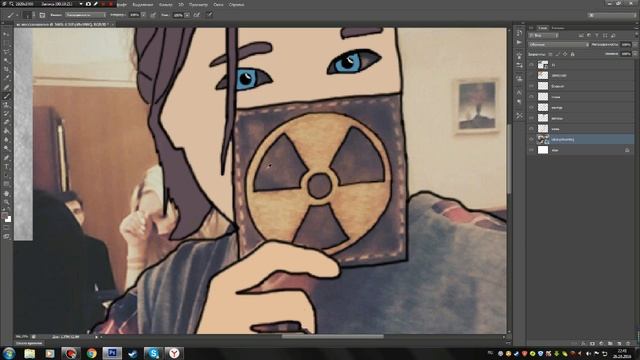Select the Clone Stamp tool

point(6,104)
